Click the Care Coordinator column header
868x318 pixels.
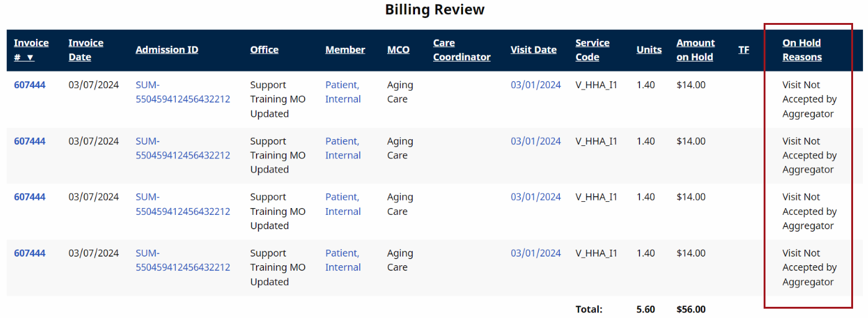(x=462, y=50)
